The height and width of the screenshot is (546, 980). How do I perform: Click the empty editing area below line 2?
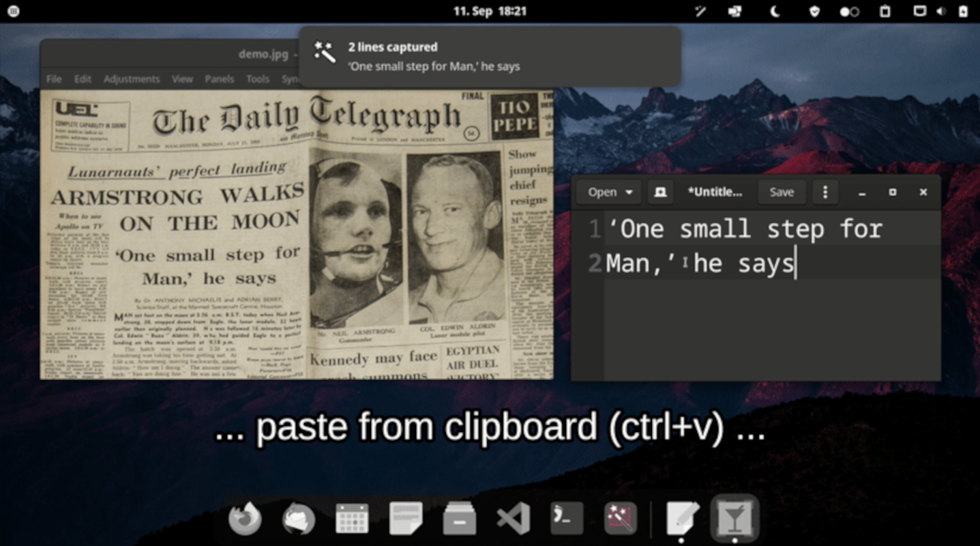pos(772,329)
